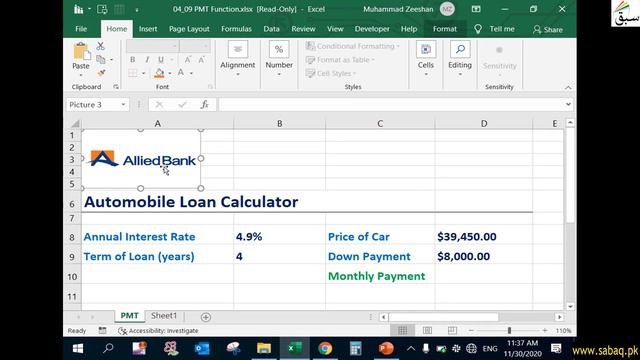This screenshot has width=640, height=360.
Task: Click Increase Font Size icon
Action: pyautogui.click(x=187, y=60)
